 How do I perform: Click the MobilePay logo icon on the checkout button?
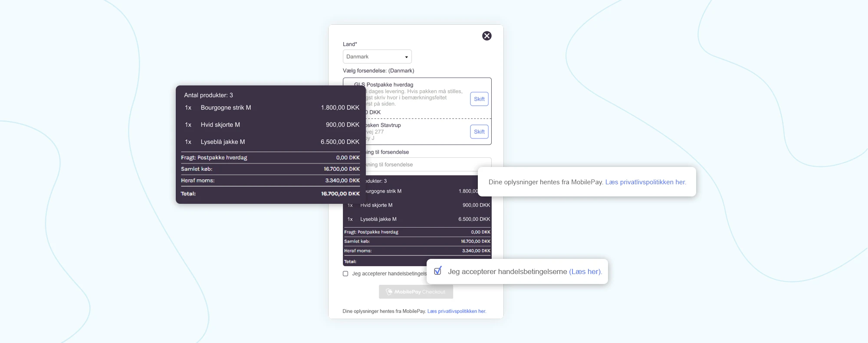point(389,292)
